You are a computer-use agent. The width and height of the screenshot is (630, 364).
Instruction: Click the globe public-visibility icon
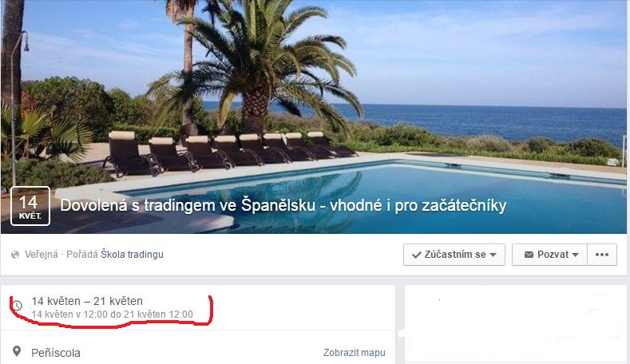(15, 255)
